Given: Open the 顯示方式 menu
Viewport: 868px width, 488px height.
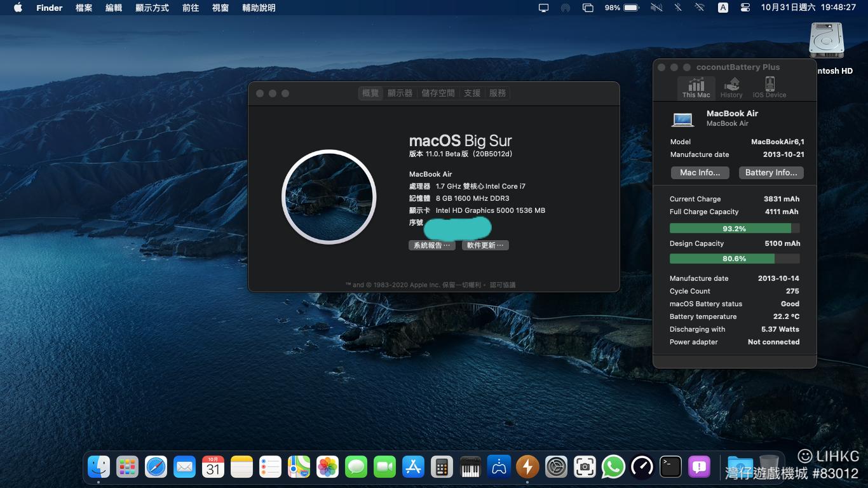Looking at the screenshot, I should pyautogui.click(x=152, y=8).
